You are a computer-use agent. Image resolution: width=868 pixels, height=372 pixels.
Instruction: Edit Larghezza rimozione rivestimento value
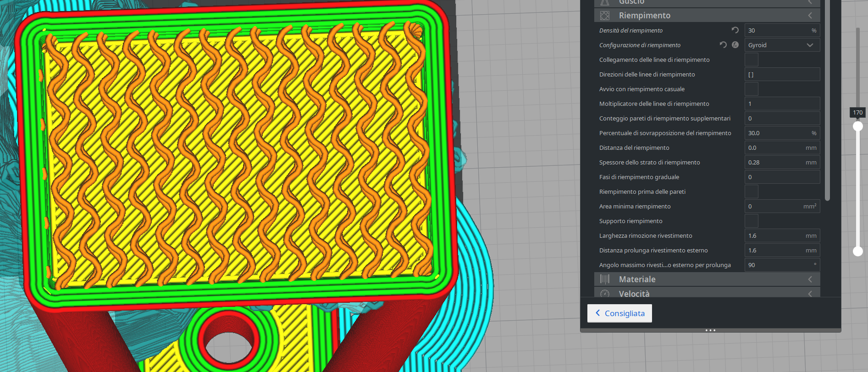tap(782, 235)
